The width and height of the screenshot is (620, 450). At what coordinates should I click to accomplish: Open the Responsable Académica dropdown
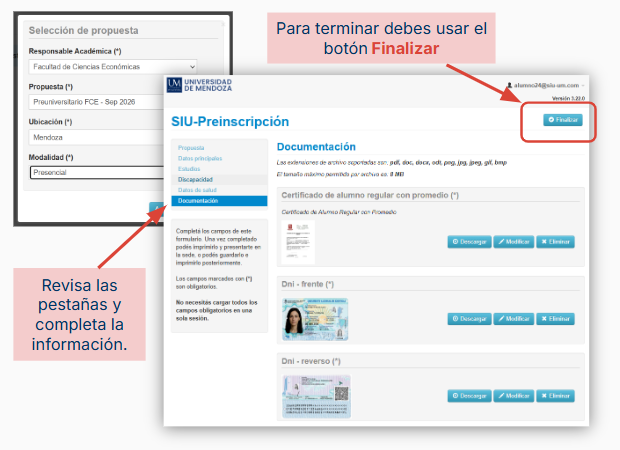[x=113, y=67]
